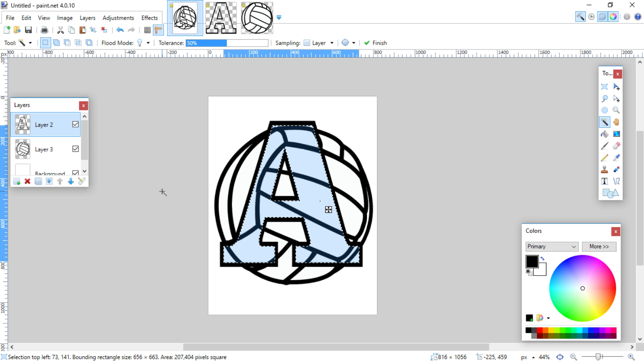This screenshot has width=644, height=362.
Task: Move layer down with blue arrow
Action: [71, 181]
